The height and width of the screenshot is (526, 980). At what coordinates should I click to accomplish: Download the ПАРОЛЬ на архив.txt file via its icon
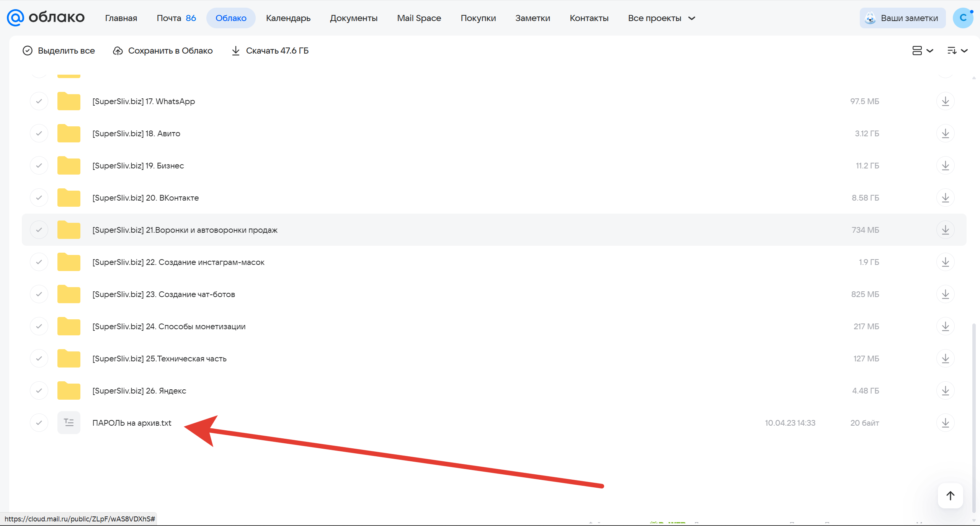[945, 423]
